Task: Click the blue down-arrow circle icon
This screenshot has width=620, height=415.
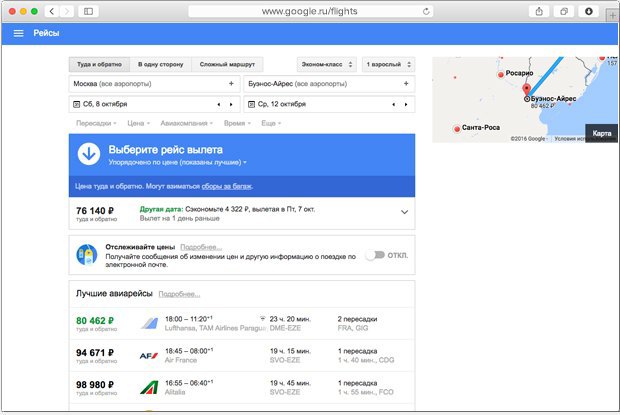Action: point(89,154)
